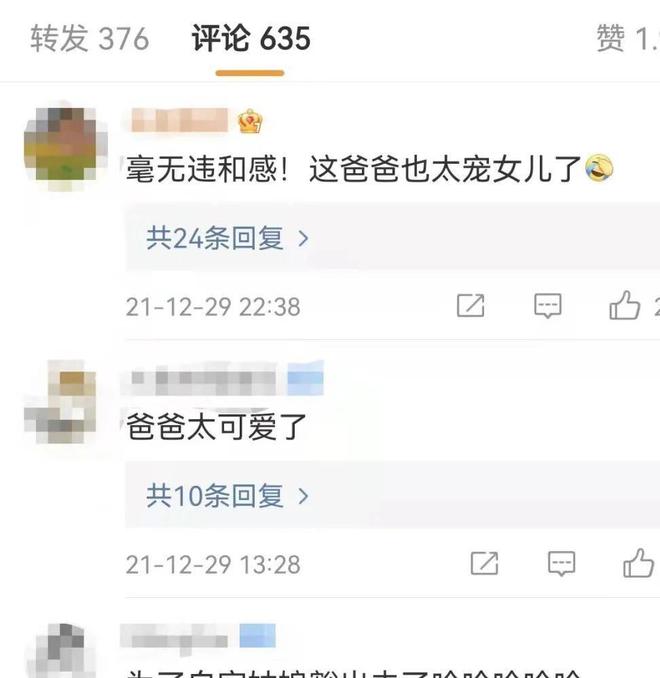The image size is (660, 678).
Task: Open comment text 毫无违和感！这爸爸也太宠女儿了
Action: point(370,169)
